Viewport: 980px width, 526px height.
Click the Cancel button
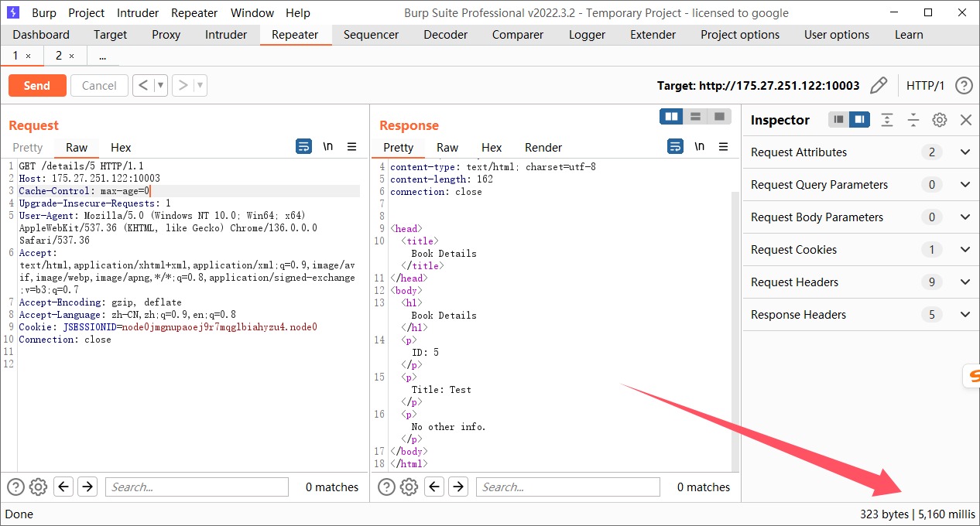99,85
